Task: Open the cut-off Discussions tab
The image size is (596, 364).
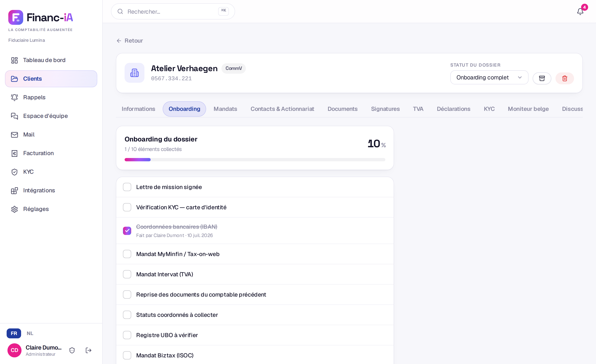Action: coord(572,109)
